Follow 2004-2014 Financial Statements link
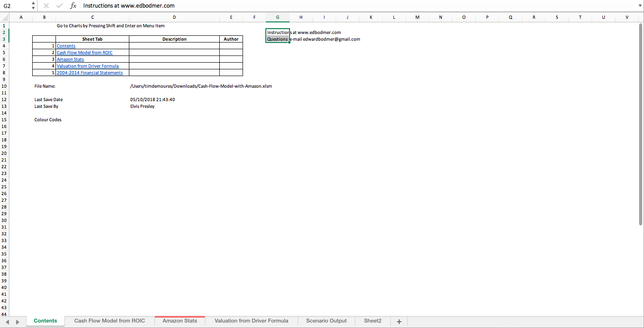This screenshot has width=644, height=328. click(x=90, y=73)
